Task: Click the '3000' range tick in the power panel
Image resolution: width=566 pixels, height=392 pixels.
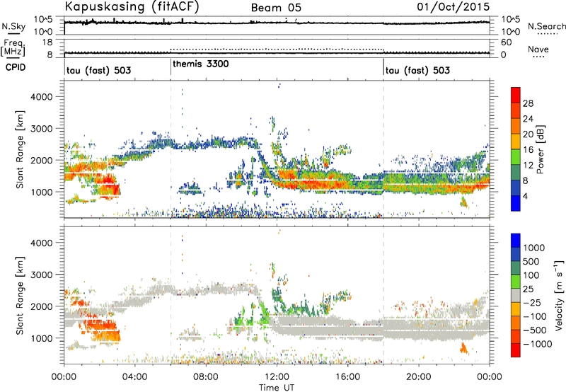Action: pos(42,129)
